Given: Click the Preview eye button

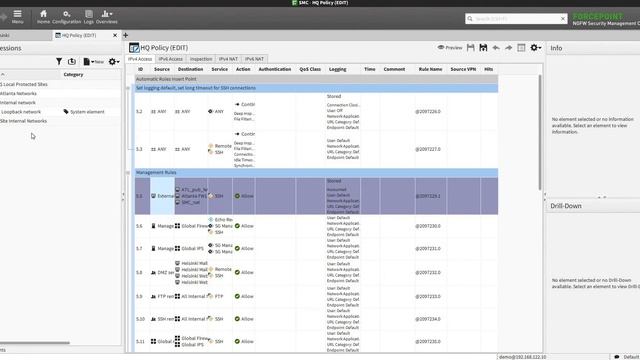Looking at the screenshot, I should 450,48.
